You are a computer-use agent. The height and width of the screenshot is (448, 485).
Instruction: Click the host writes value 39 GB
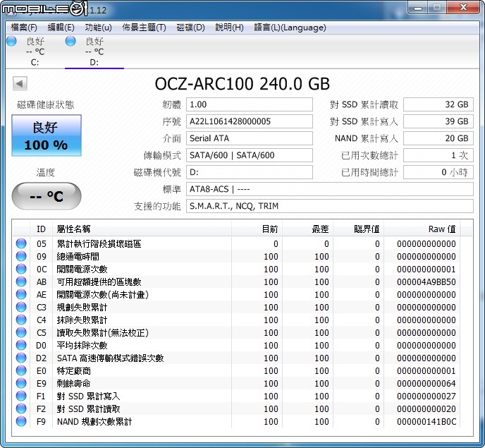[438, 121]
